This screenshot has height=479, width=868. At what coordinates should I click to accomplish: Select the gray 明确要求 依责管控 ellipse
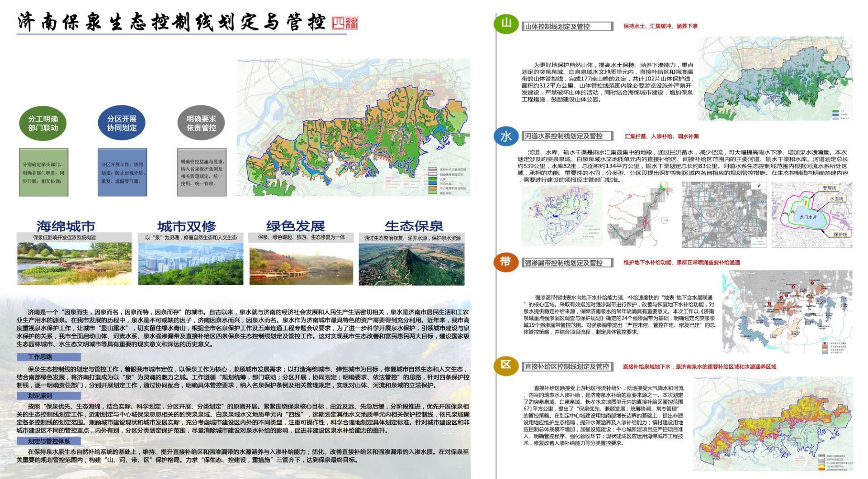click(201, 123)
